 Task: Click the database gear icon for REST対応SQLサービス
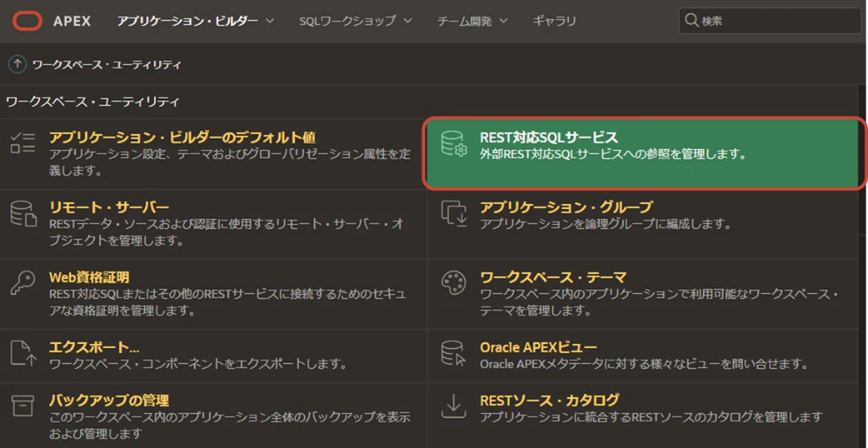454,143
